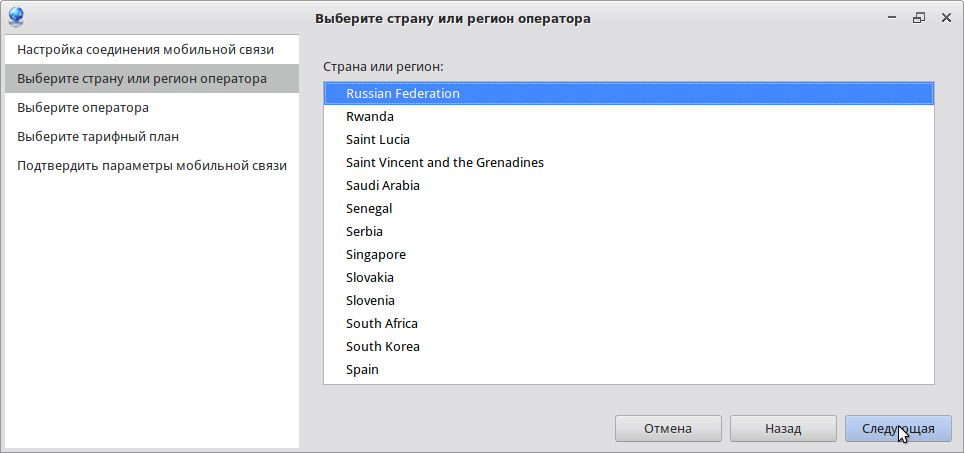Close the operator selection dialog

tap(944, 18)
